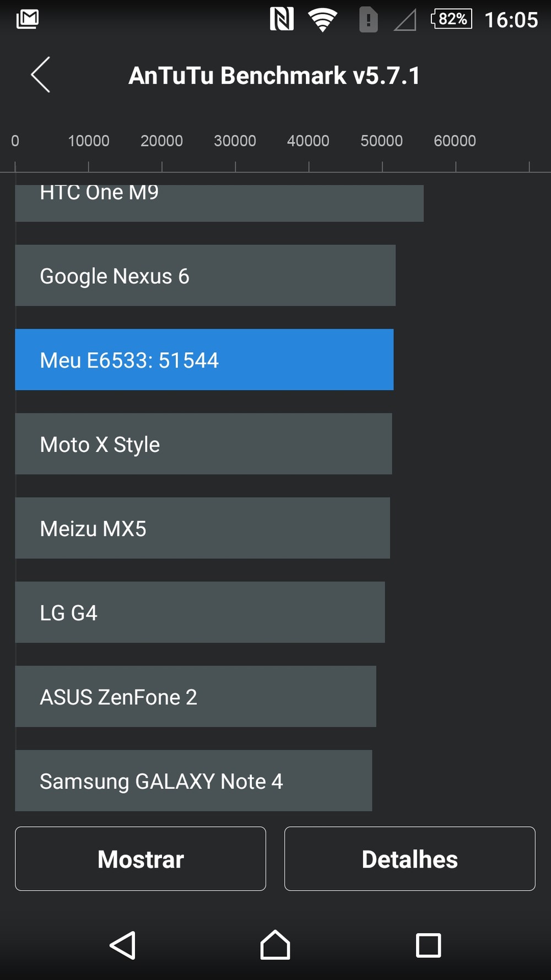Tap the LG G4 benchmark bar
This screenshot has width=551, height=980.
point(199,612)
